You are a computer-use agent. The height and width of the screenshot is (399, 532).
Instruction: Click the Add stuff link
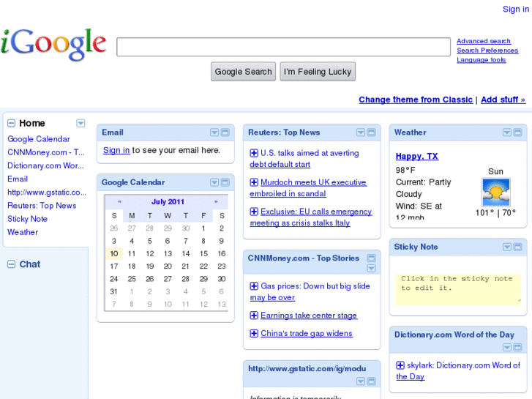tap(503, 100)
